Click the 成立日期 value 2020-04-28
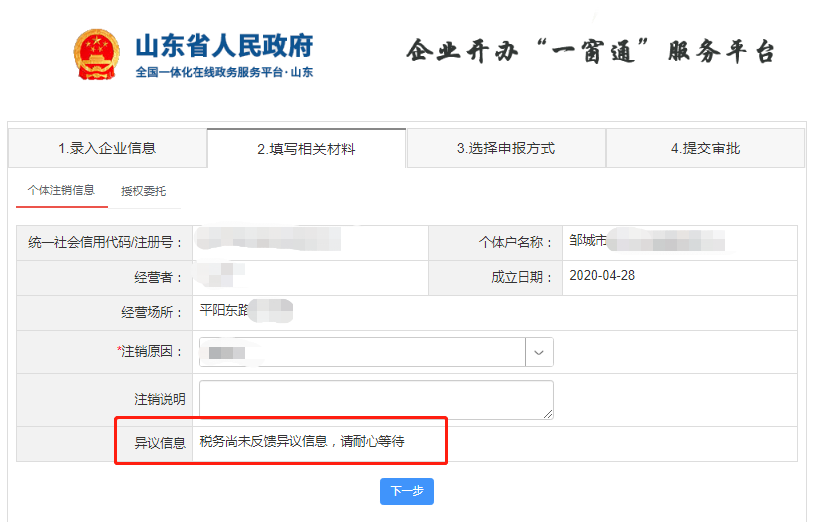The height and width of the screenshot is (522, 825). pyautogui.click(x=602, y=276)
